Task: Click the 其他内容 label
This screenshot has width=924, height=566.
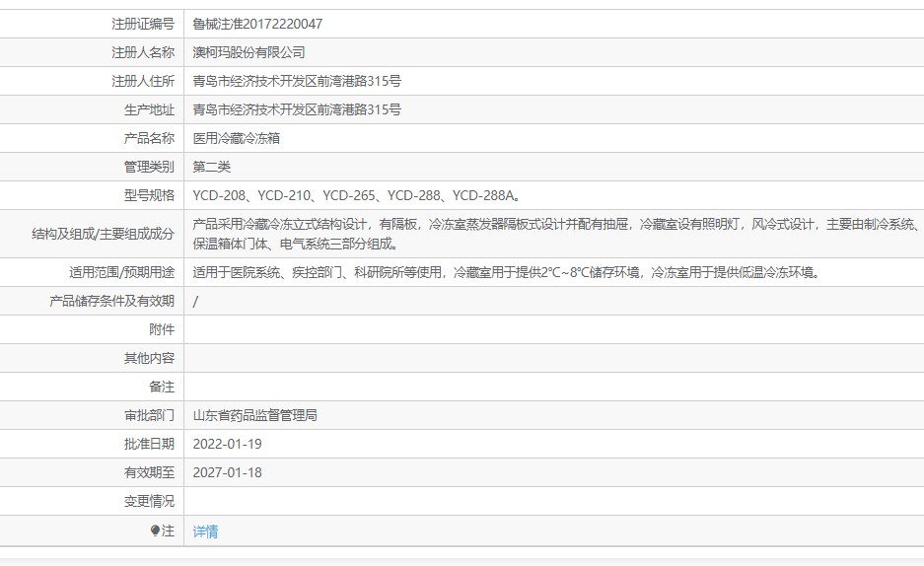Action: click(149, 358)
